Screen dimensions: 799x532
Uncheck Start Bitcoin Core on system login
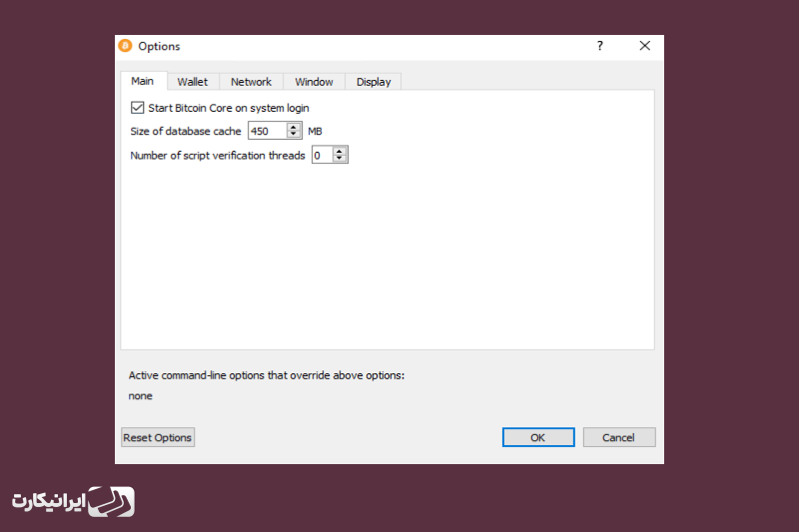[x=137, y=108]
